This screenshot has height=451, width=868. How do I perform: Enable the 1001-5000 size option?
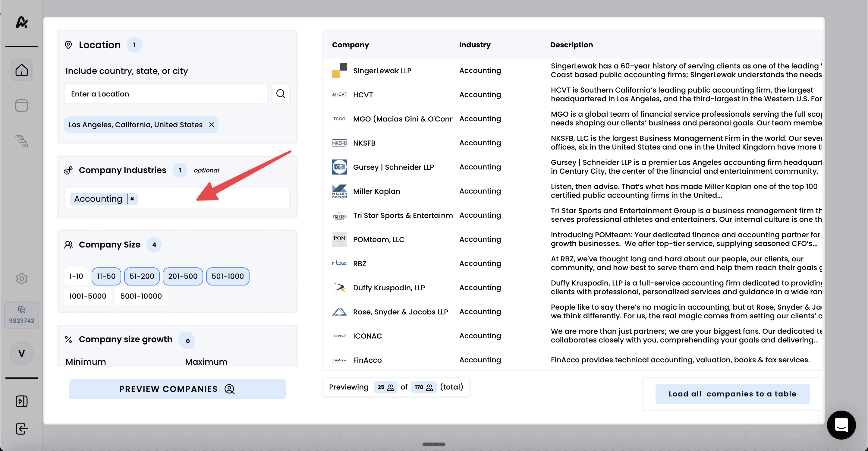click(88, 296)
